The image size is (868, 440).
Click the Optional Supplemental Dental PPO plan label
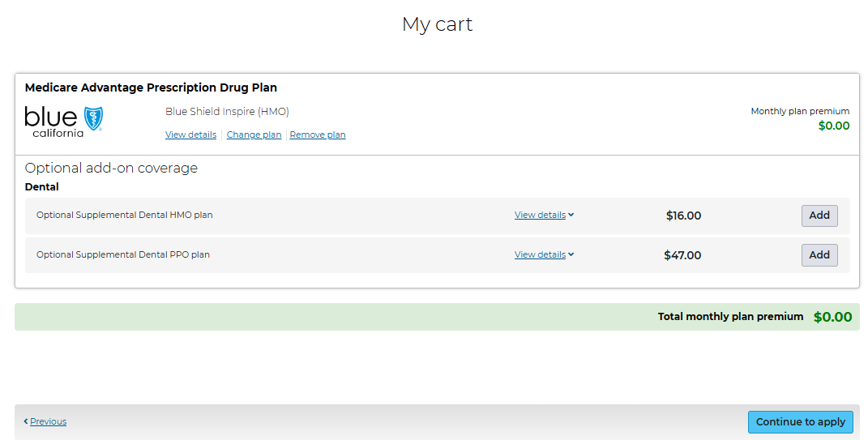coord(123,254)
